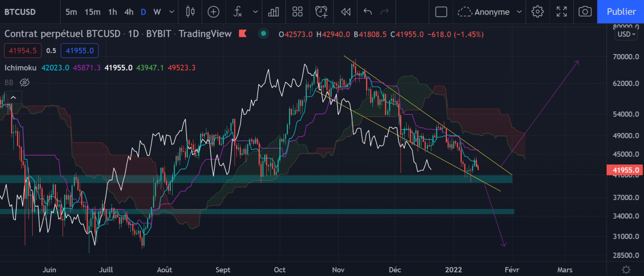
Task: Click the Ichimoku value 42023.0
Action: (x=55, y=68)
